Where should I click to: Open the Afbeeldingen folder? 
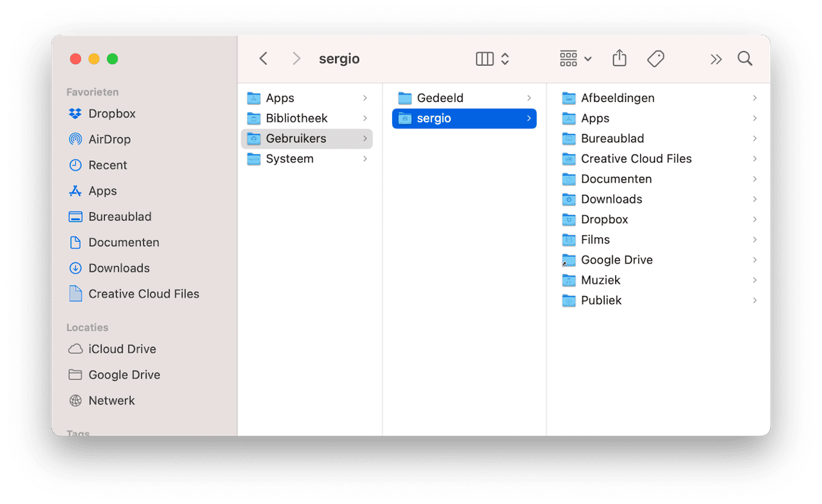click(x=617, y=98)
